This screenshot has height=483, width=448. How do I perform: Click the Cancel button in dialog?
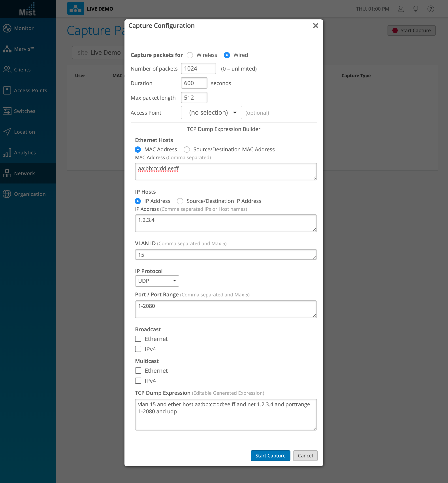[x=305, y=455]
